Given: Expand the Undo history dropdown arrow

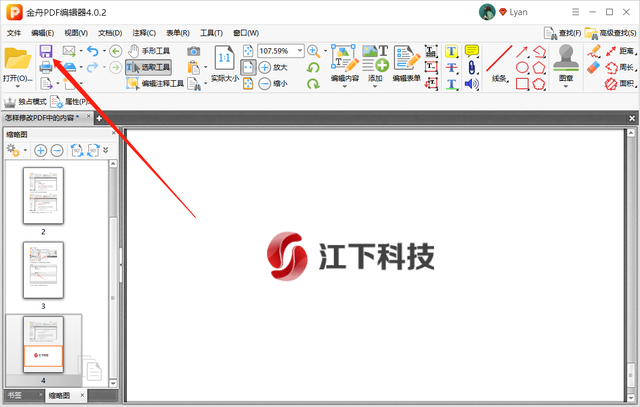Looking at the screenshot, I should click(x=104, y=51).
